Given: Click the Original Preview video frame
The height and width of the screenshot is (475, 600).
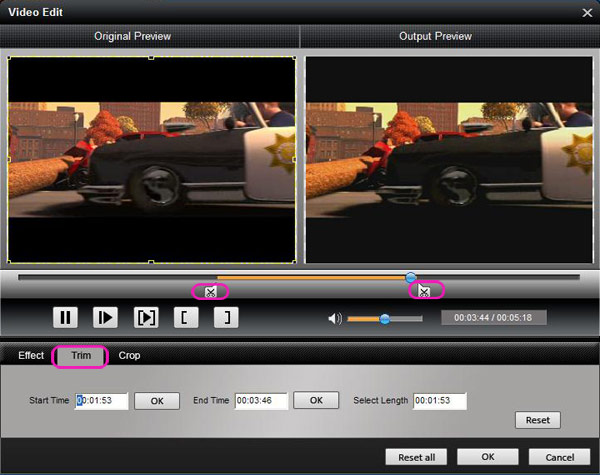Looking at the screenshot, I should [152, 160].
